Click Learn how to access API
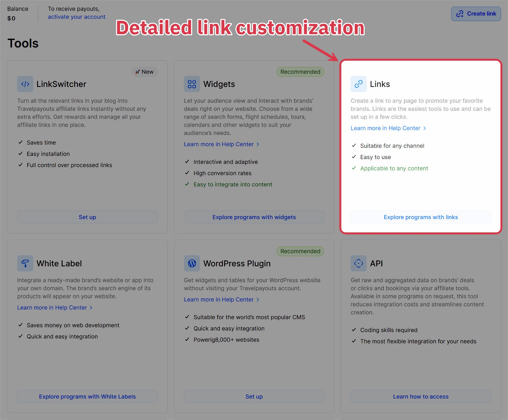 click(421, 397)
